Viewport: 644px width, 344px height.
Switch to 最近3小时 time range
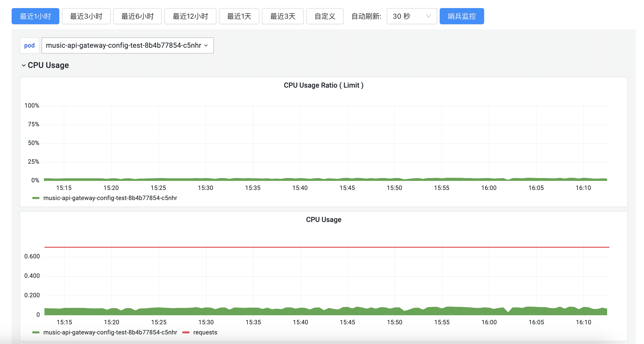86,16
